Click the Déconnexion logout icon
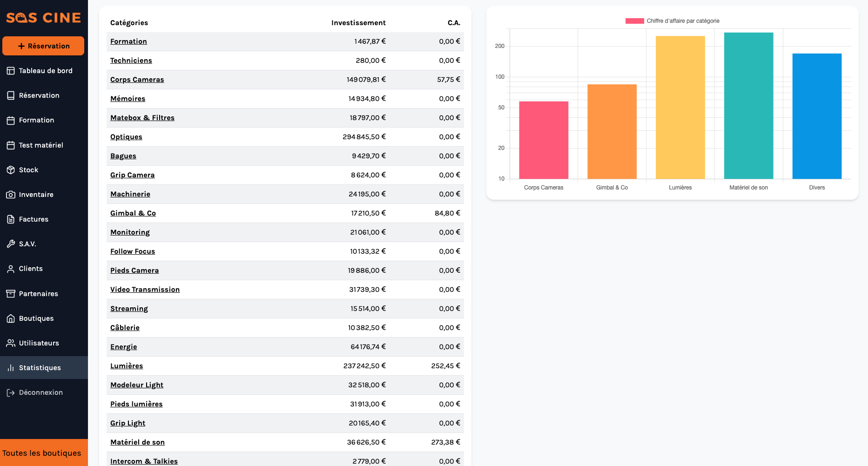This screenshot has width=868, height=466. tap(11, 392)
